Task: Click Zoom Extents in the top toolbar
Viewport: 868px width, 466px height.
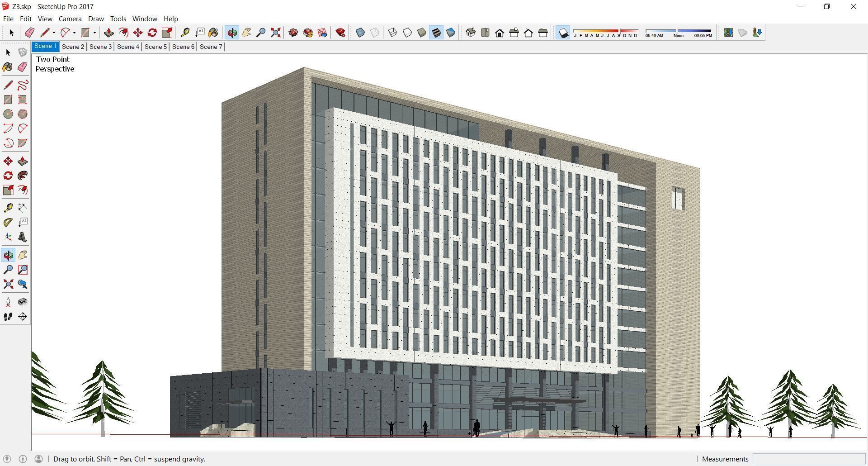Action: point(275,33)
